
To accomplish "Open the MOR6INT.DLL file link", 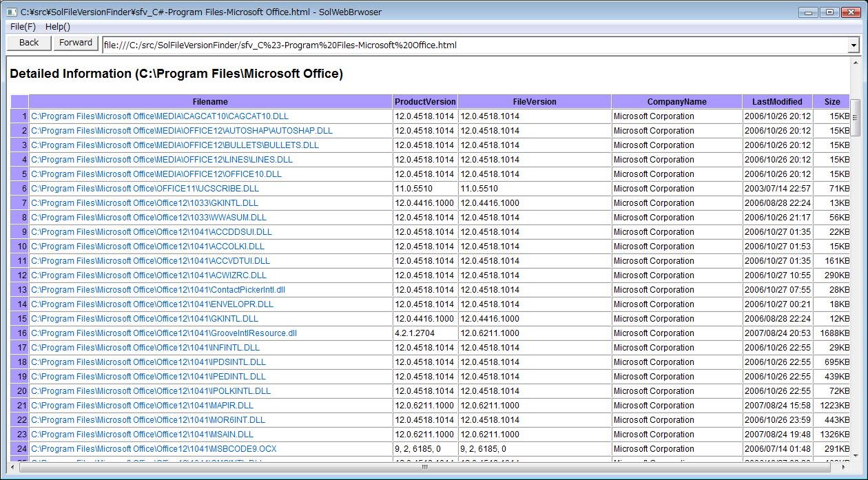I will [x=148, y=420].
